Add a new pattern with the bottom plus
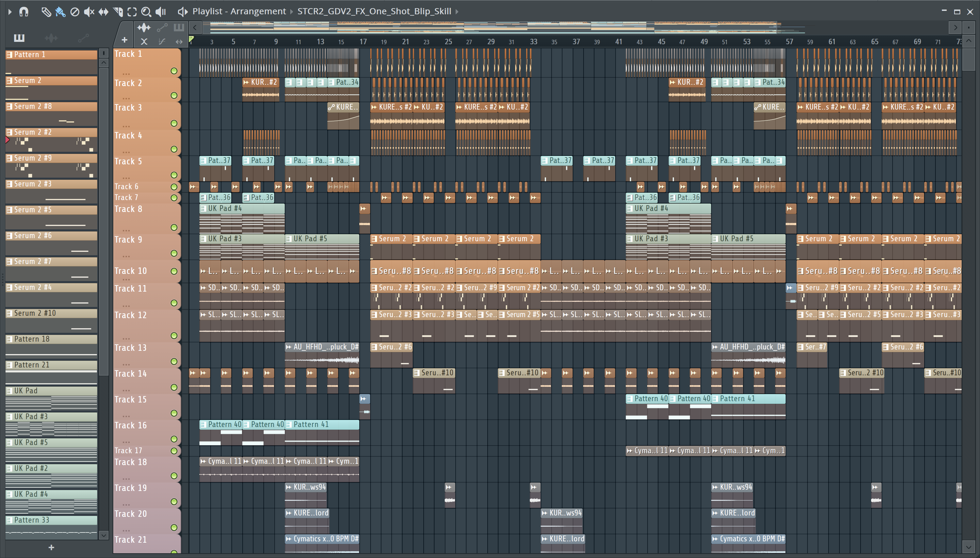 click(51, 548)
